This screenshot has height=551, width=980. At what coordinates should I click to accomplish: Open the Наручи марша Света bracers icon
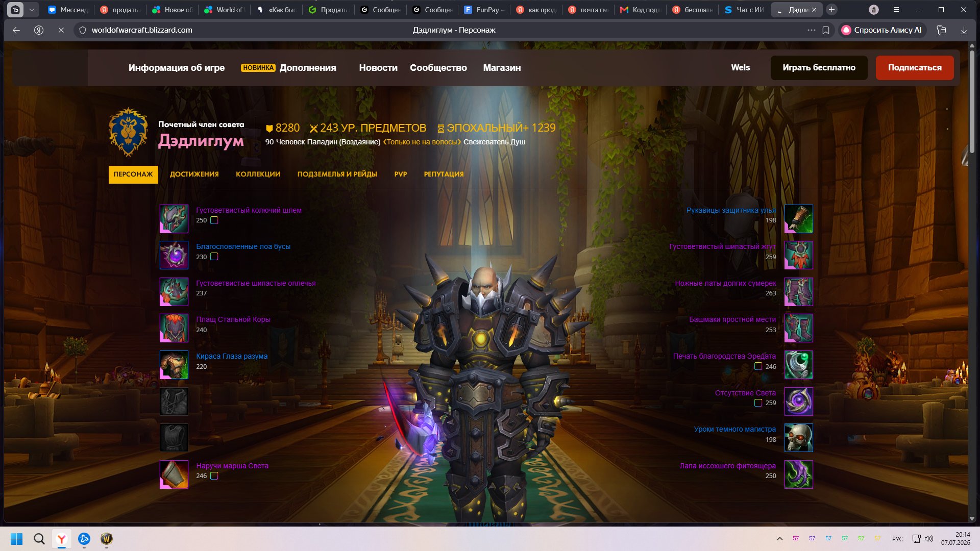174,474
